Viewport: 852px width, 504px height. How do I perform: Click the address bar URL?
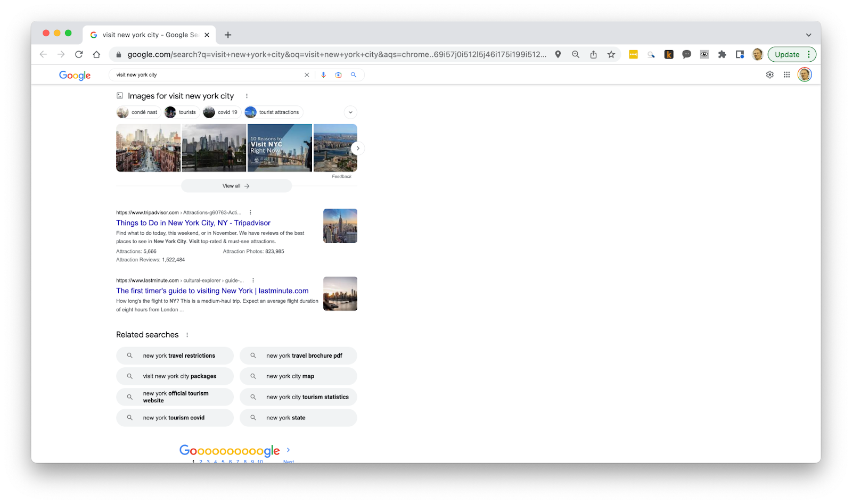[x=337, y=54]
